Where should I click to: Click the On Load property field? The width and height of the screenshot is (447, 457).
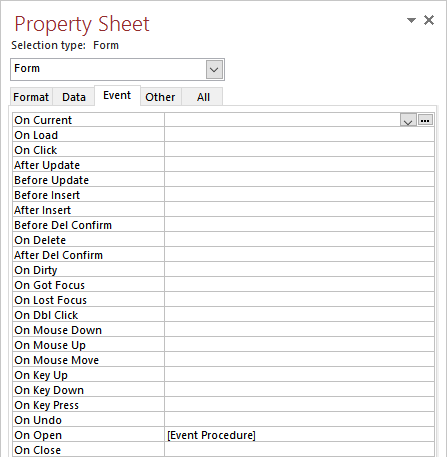coord(299,135)
